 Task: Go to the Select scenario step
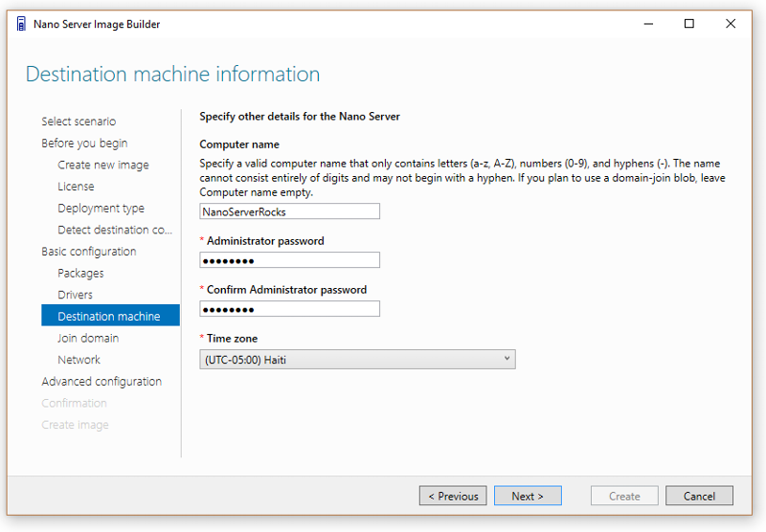coord(79,122)
